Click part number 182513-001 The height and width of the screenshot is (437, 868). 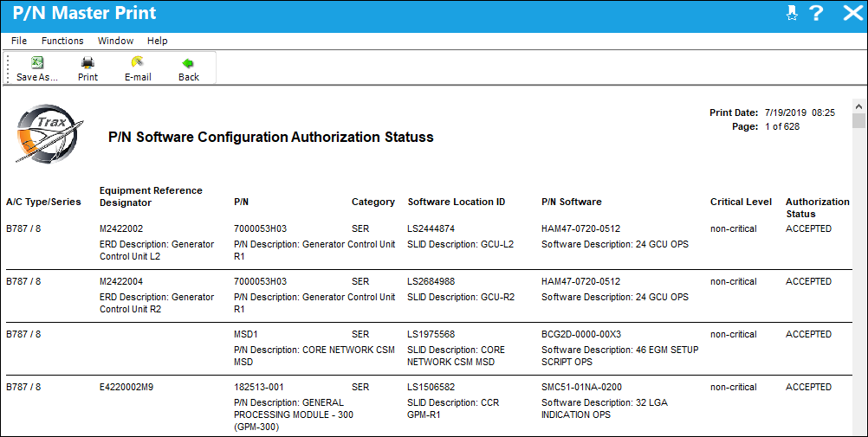[258, 387]
